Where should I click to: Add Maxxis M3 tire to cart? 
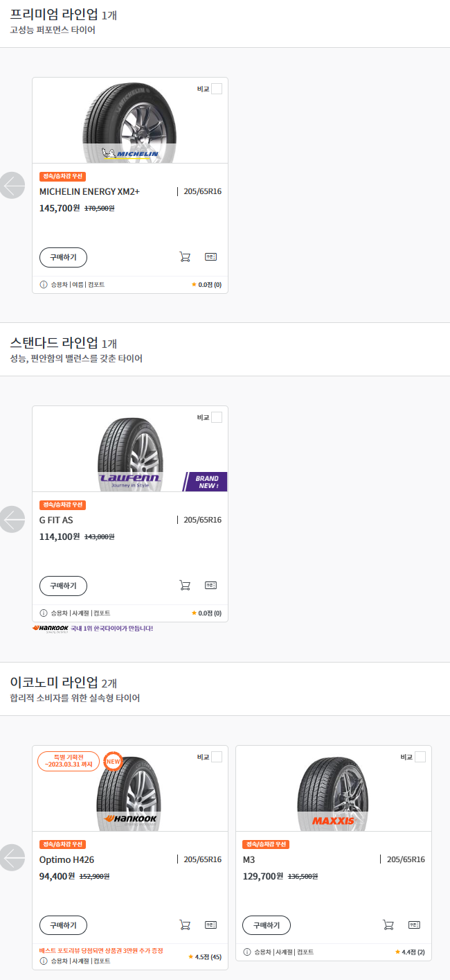coord(388,925)
